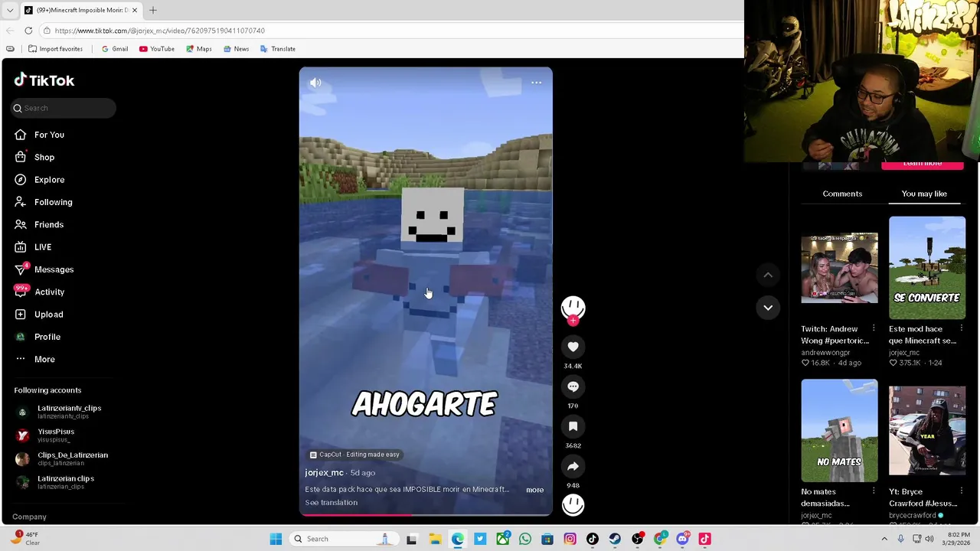The height and width of the screenshot is (551, 980).
Task: Open the Import favorites bookmark
Action: pyautogui.click(x=55, y=49)
